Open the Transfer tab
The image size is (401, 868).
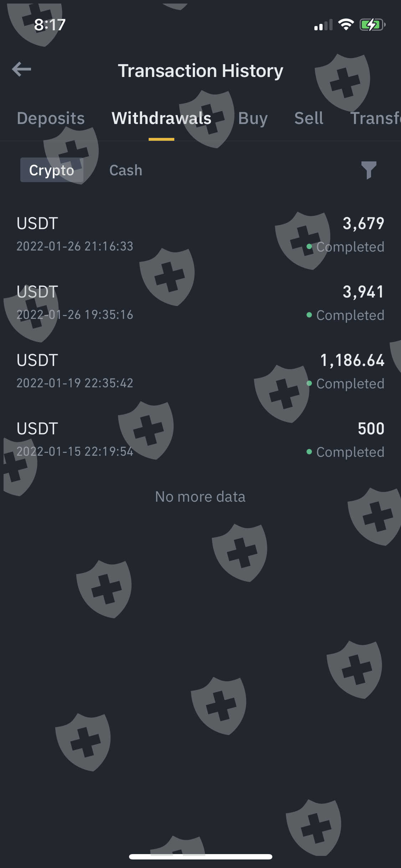click(x=375, y=118)
